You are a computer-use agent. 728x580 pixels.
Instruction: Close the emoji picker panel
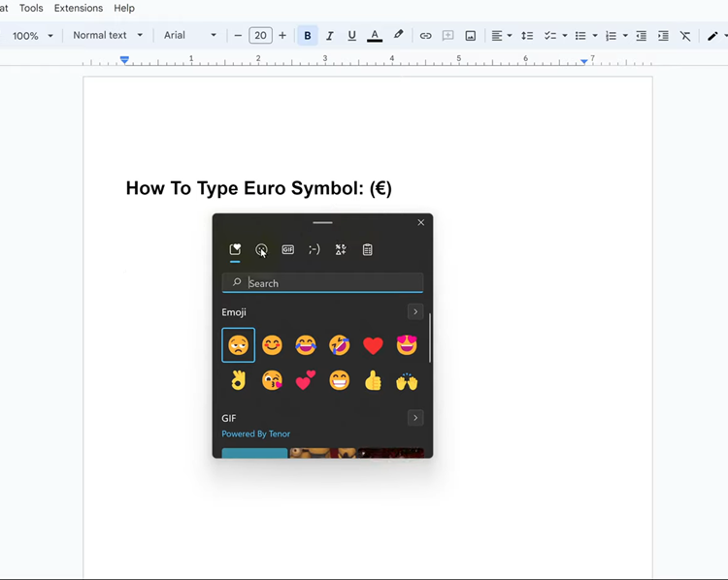click(421, 223)
